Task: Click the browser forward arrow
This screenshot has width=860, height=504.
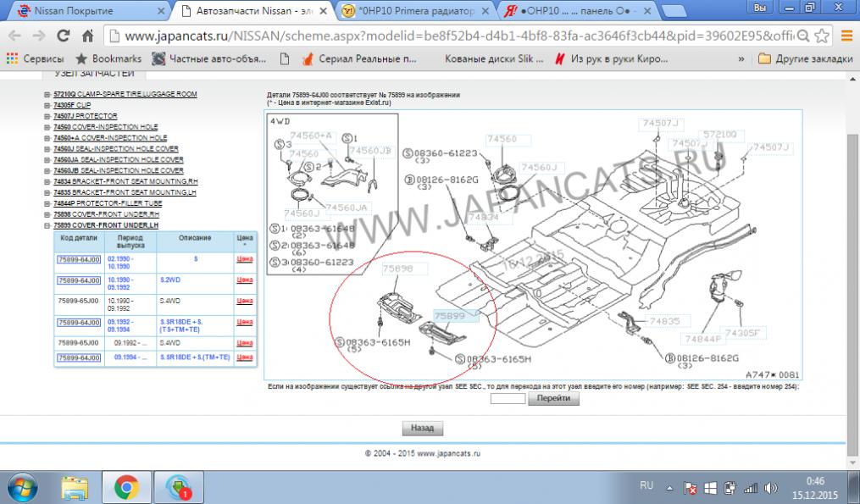Action: tap(39, 36)
